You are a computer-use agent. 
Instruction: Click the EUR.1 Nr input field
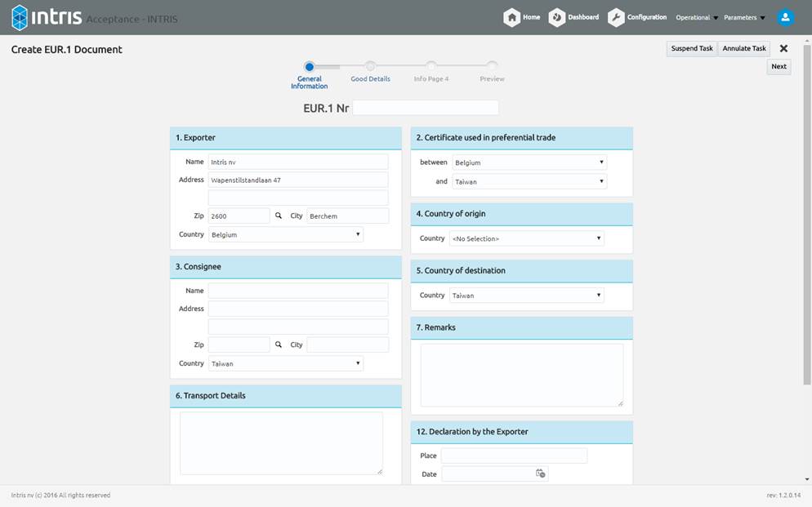pos(425,108)
